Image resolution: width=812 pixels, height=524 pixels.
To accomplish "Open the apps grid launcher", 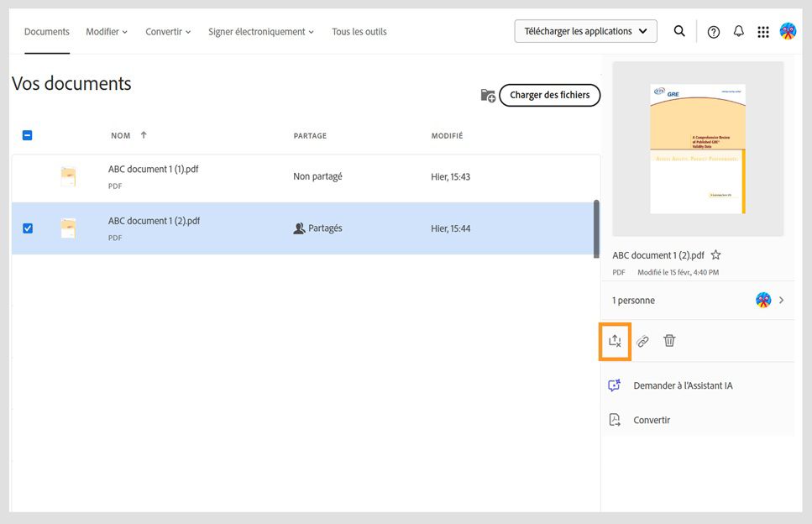I will (763, 32).
